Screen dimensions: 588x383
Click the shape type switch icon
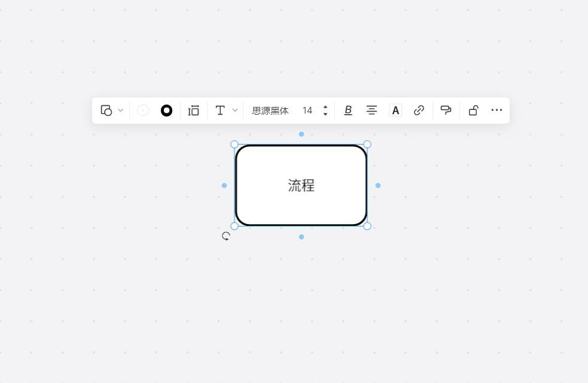(106, 111)
